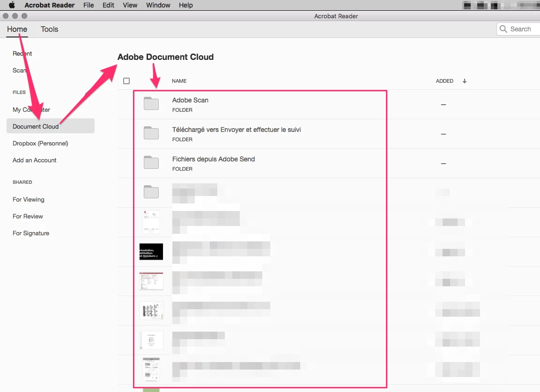Image resolution: width=540 pixels, height=392 pixels.
Task: Switch to the Tools tab
Action: (x=49, y=29)
